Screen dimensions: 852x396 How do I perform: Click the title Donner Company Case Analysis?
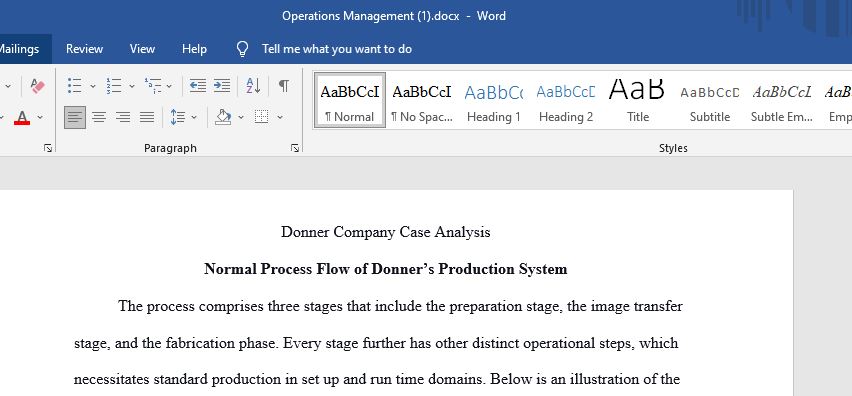[x=386, y=232]
